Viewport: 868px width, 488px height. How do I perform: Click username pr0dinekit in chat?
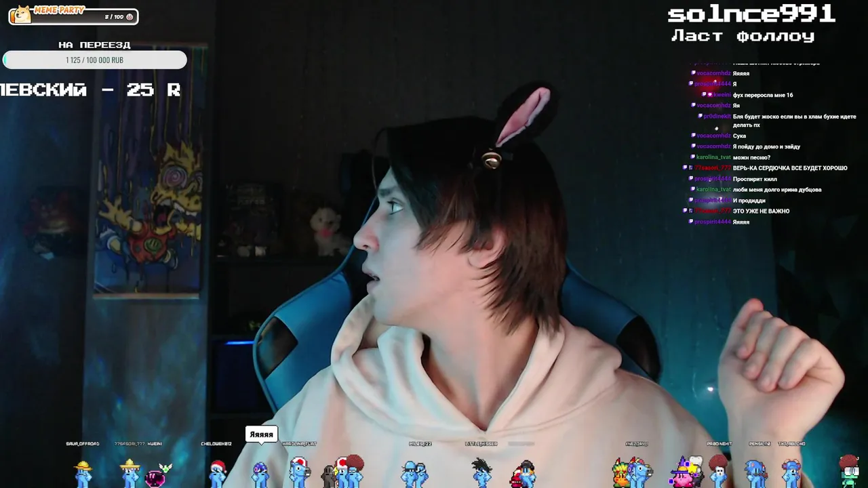[x=717, y=117]
